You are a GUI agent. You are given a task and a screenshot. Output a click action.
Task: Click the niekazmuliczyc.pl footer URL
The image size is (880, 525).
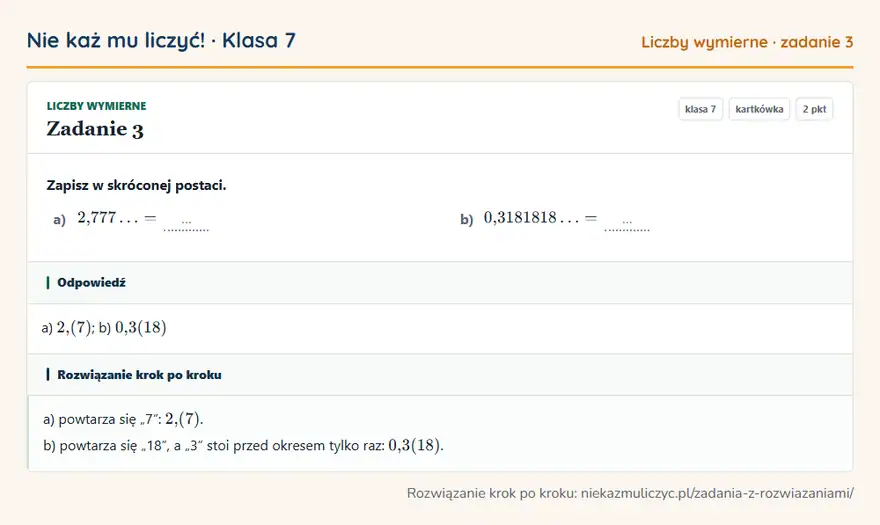tap(717, 493)
